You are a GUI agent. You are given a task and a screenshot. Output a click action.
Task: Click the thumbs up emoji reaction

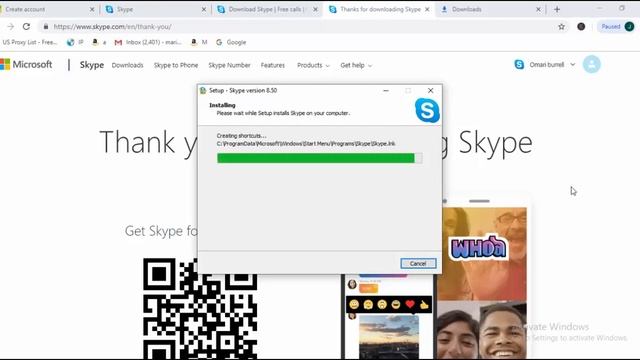tap(424, 304)
